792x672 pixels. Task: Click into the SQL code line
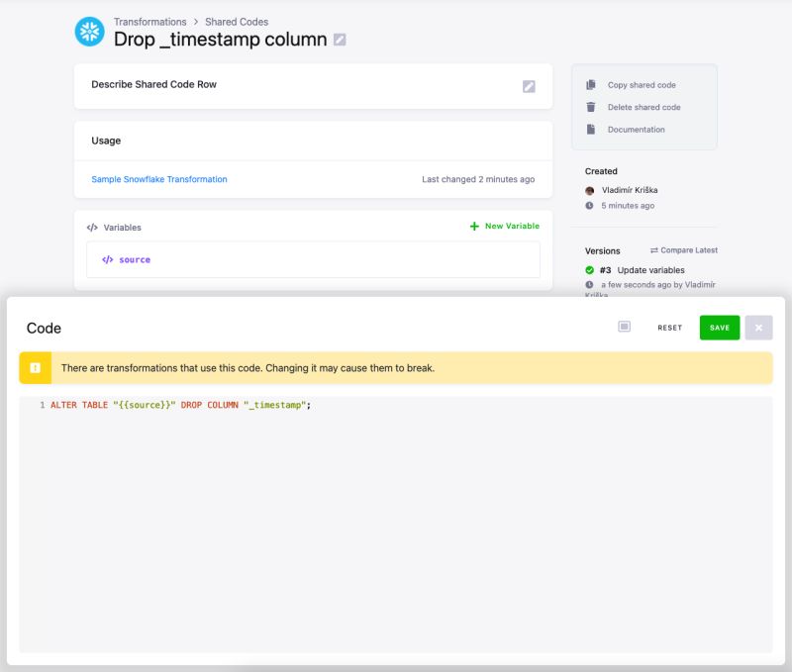[x=180, y=405]
